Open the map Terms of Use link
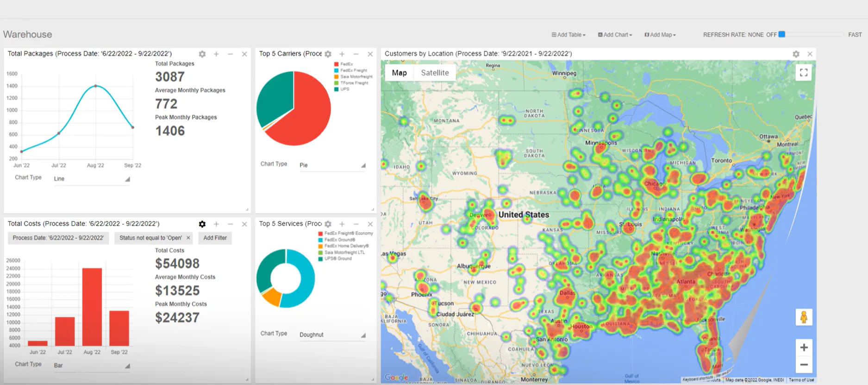This screenshot has width=868, height=385. coord(801,380)
